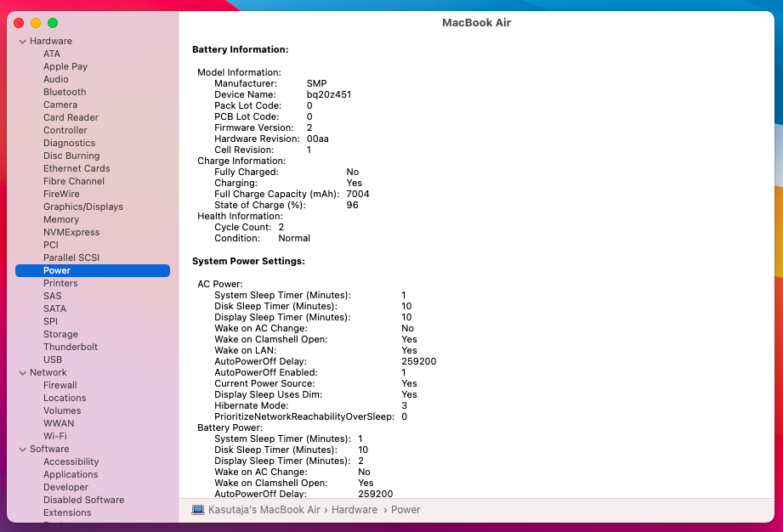The width and height of the screenshot is (783, 532).
Task: Open the Card Reader entry
Action: 71,117
